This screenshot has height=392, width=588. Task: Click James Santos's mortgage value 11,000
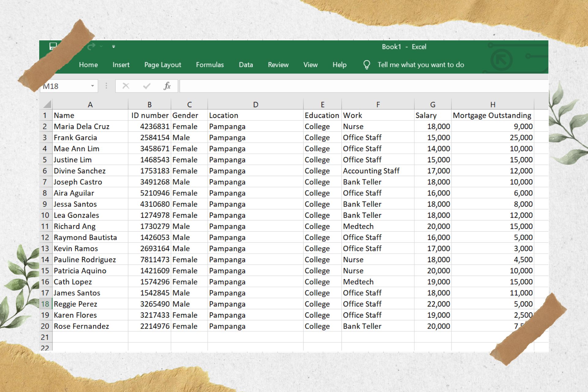[492, 293]
